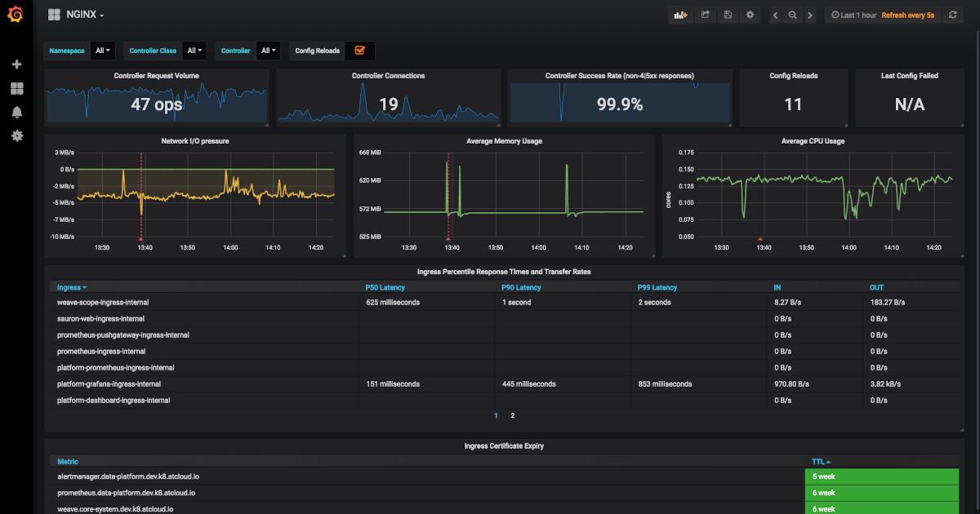Sort table by P99 Latency column
The width and height of the screenshot is (980, 514).
coord(657,287)
